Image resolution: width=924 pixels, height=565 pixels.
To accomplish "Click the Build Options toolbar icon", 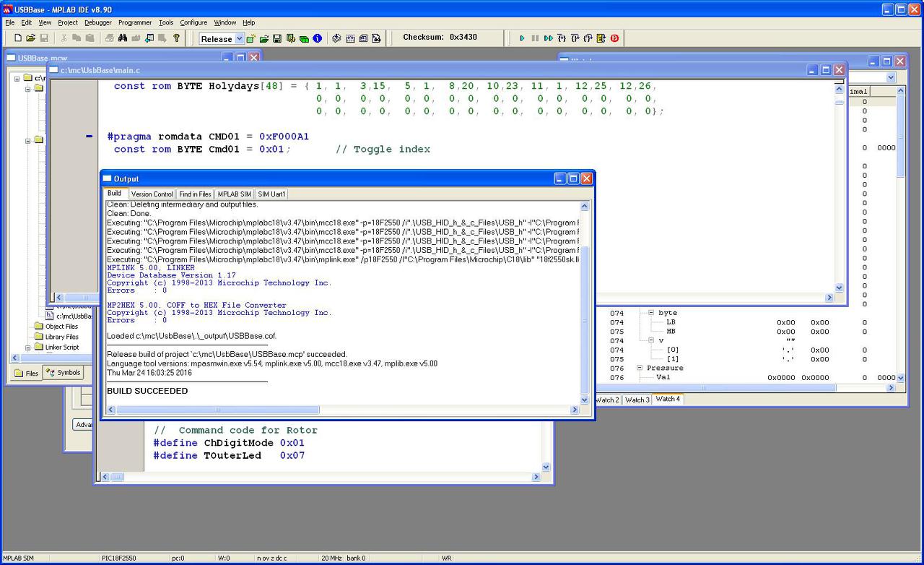I will point(290,38).
